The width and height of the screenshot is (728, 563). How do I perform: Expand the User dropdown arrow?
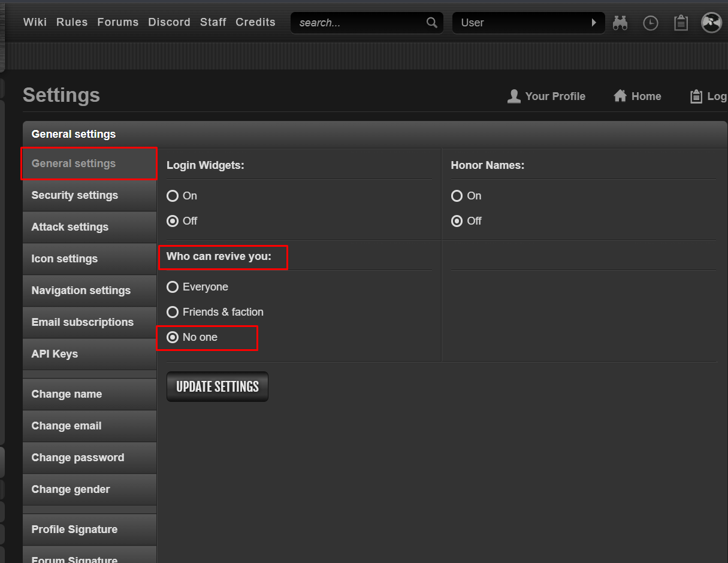tap(594, 23)
